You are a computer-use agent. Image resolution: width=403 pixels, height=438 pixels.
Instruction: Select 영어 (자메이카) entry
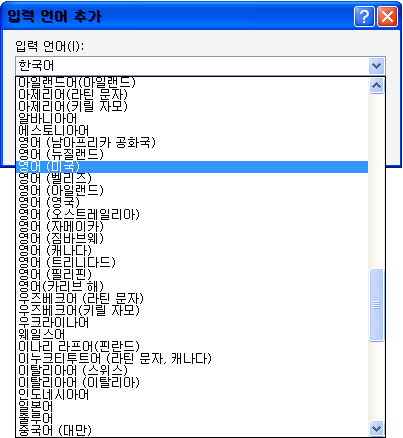tap(192, 226)
